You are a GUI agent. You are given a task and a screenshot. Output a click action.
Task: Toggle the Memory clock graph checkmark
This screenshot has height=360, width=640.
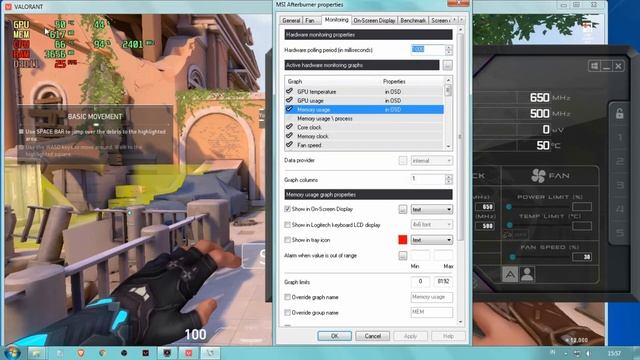coord(289,136)
